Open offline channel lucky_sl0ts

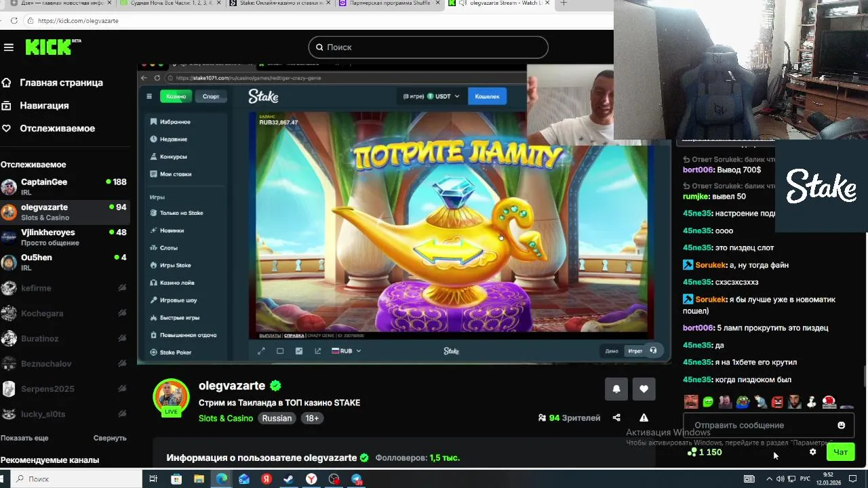tap(65, 413)
